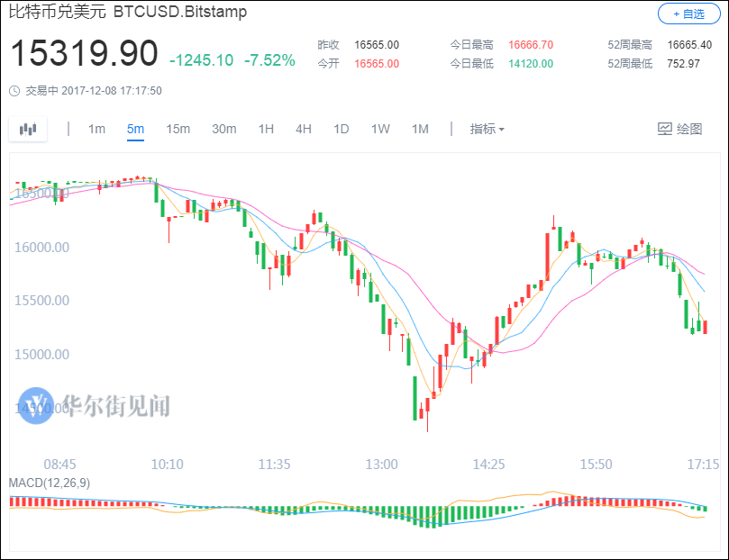Image resolution: width=729 pixels, height=560 pixels.
Task: Select the 5m timeframe tab
Action: click(135, 129)
